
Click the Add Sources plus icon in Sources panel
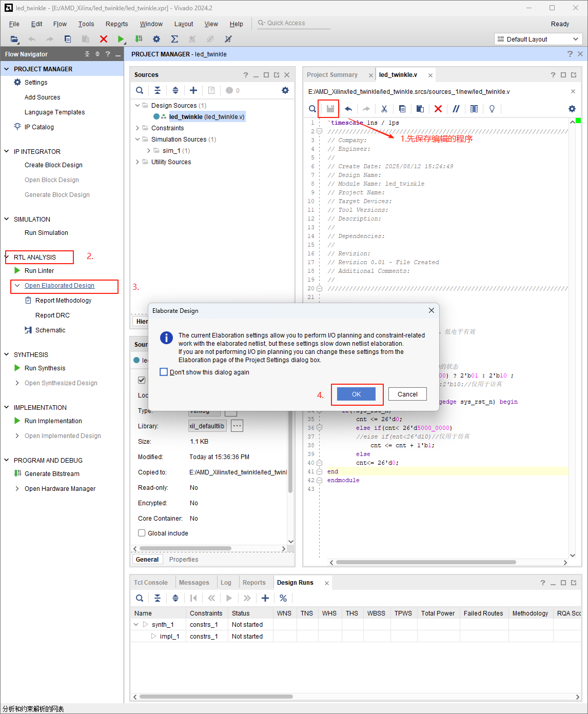(193, 90)
